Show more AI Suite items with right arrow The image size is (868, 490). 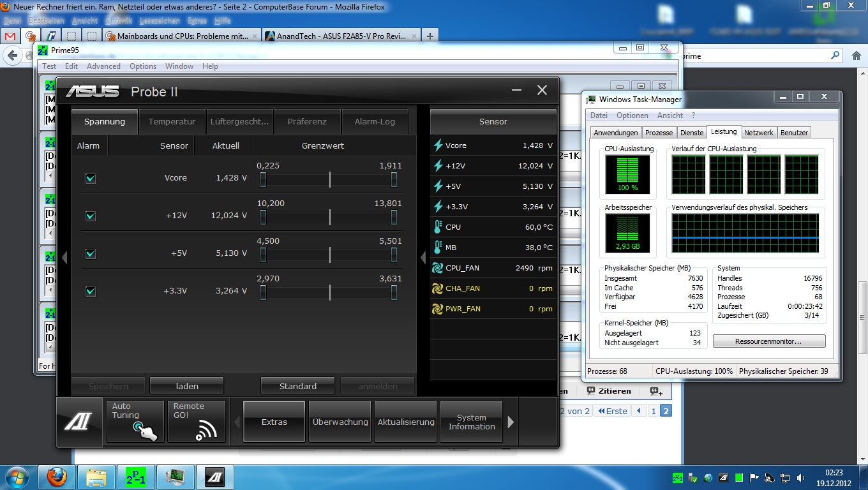(x=511, y=422)
